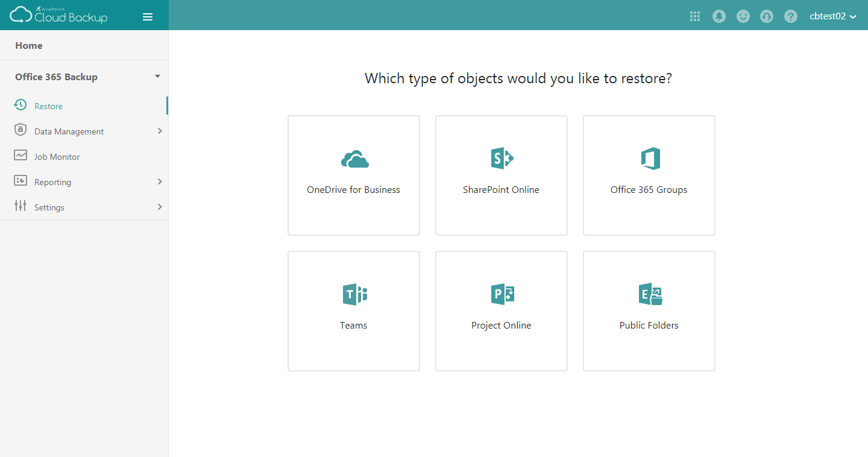
Task: Click the Teams icon
Action: (x=354, y=294)
